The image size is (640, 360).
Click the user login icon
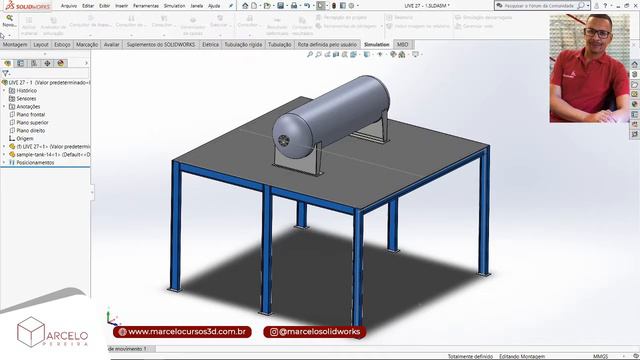click(597, 6)
